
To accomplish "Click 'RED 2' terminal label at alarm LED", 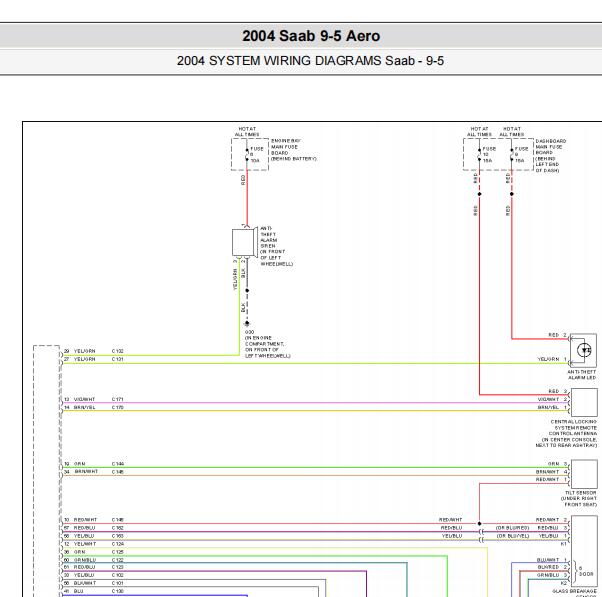I will pyautogui.click(x=557, y=335).
